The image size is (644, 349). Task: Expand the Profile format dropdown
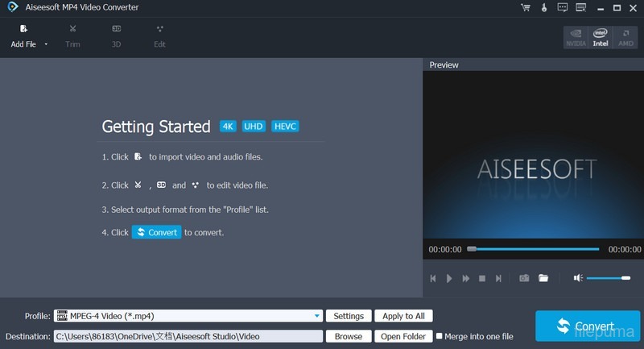317,316
